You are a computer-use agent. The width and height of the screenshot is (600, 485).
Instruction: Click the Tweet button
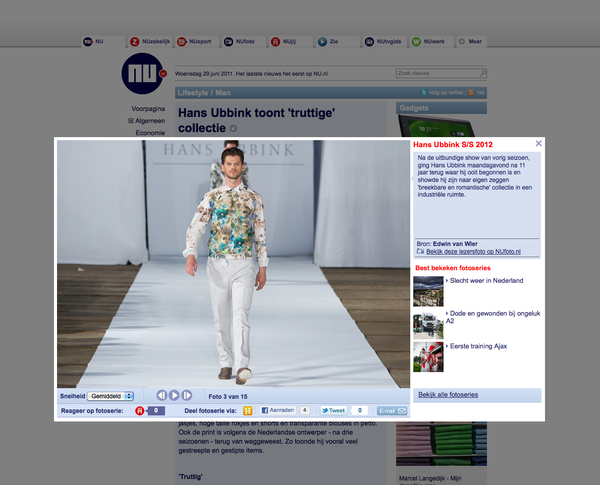[x=334, y=410]
